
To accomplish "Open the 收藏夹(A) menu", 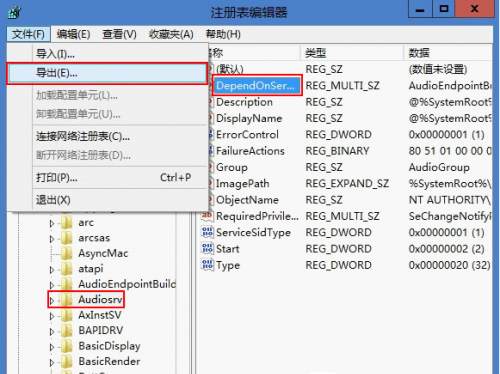I will (x=171, y=34).
